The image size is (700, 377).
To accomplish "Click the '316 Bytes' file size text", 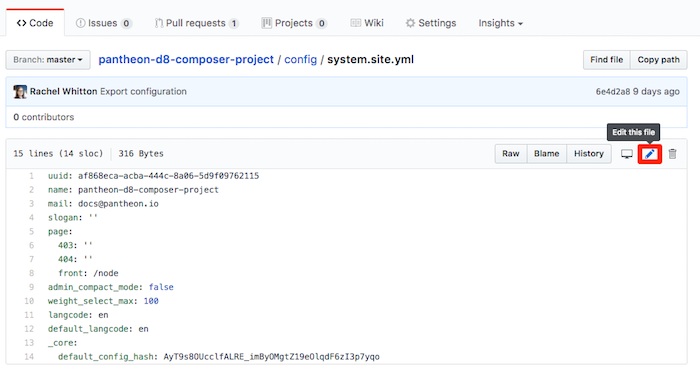I will click(x=141, y=154).
